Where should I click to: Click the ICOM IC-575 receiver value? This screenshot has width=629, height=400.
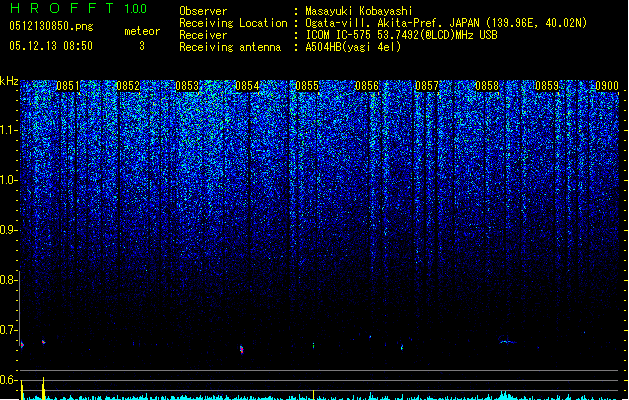[401, 35]
